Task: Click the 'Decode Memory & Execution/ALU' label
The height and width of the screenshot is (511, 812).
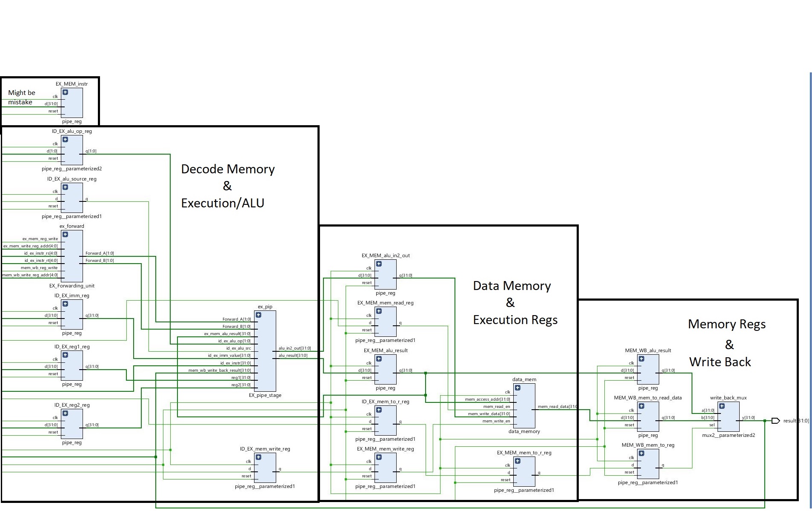Action: point(227,186)
